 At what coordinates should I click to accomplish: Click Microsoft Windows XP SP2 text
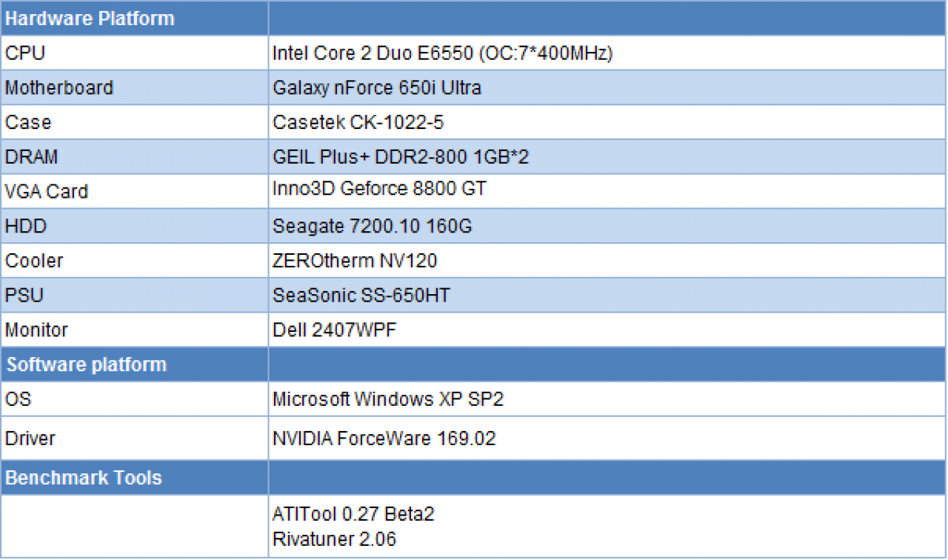[388, 399]
